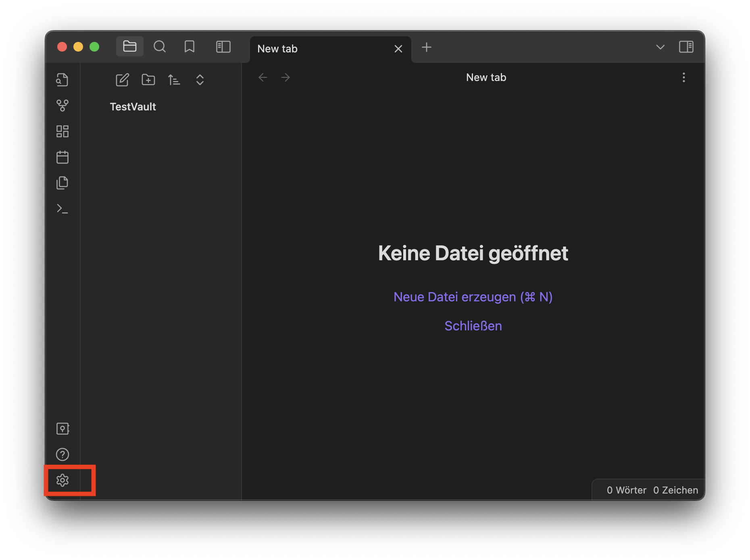
Task: Open the help icon
Action: click(62, 454)
